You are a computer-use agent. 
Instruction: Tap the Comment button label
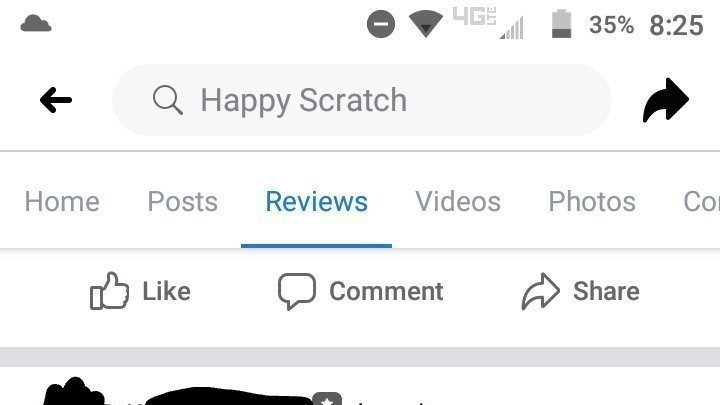(x=386, y=291)
